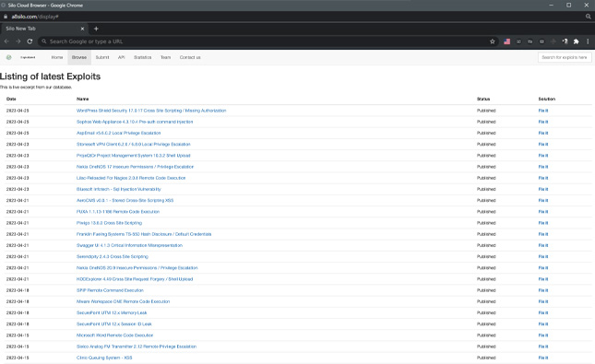Click Fix it for Clinic Queuing System row
The image size is (595, 364).
pos(543,358)
